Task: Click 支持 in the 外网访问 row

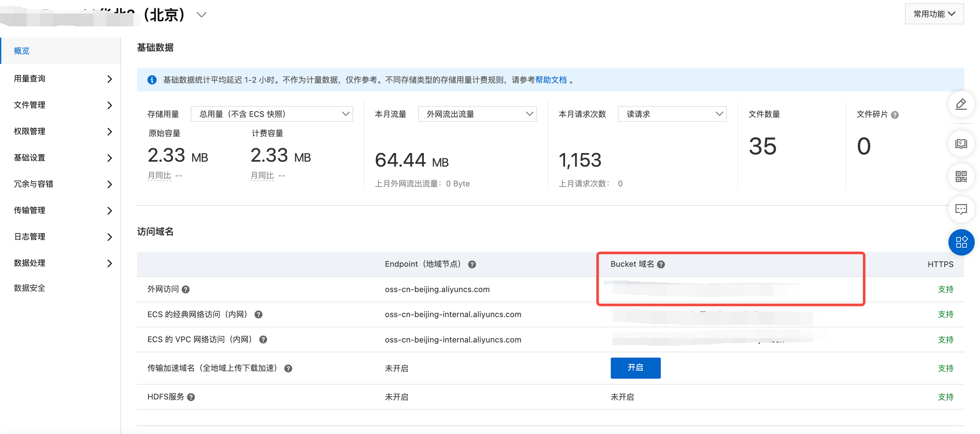Action: pyautogui.click(x=945, y=289)
